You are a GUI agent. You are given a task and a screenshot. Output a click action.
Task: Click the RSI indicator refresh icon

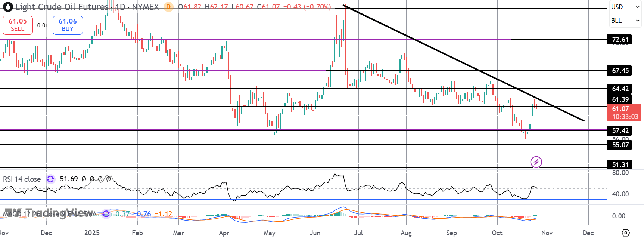pos(50,179)
